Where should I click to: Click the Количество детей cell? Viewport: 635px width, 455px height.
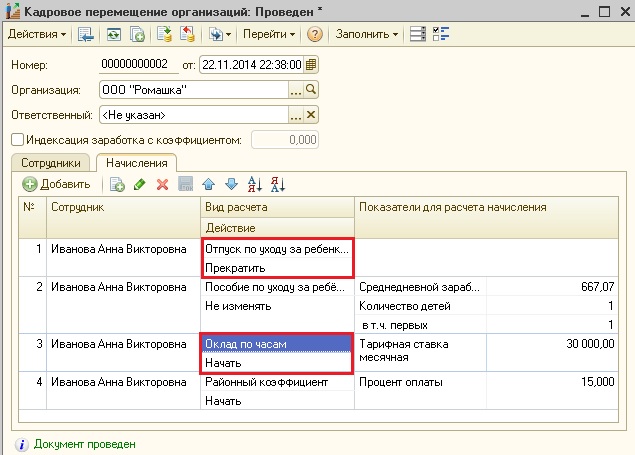pyautogui.click(x=421, y=306)
